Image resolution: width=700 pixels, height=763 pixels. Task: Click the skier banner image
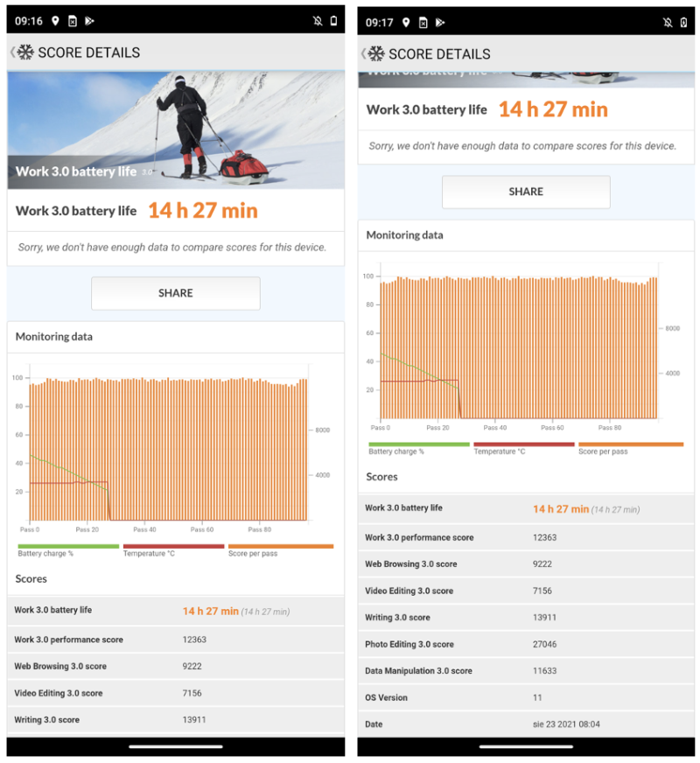pyautogui.click(x=175, y=129)
